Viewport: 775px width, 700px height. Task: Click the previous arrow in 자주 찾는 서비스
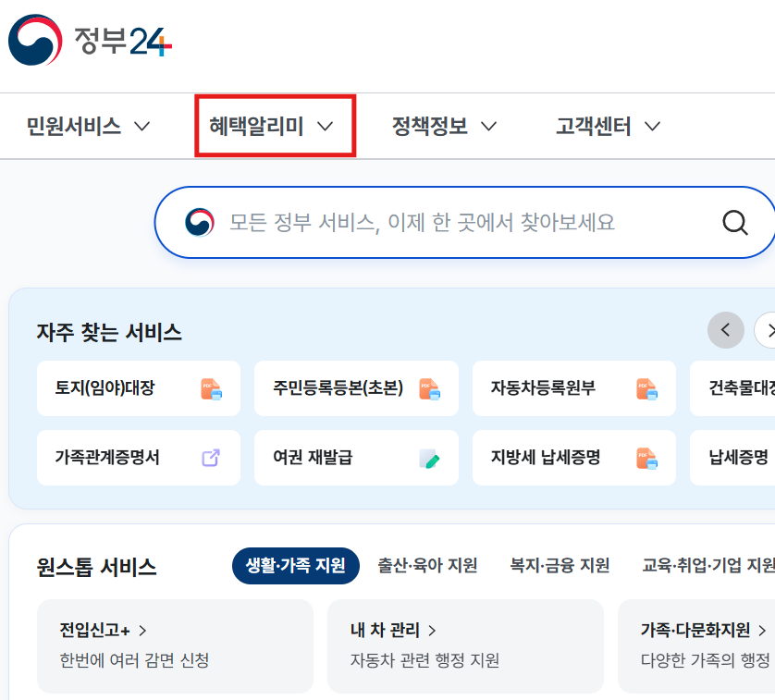(727, 330)
